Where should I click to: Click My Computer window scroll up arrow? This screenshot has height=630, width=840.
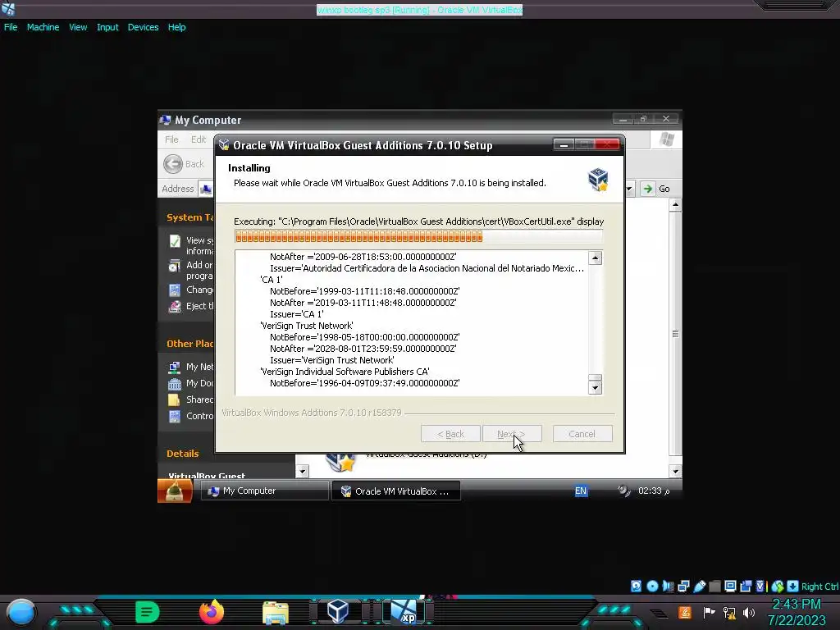[676, 204]
